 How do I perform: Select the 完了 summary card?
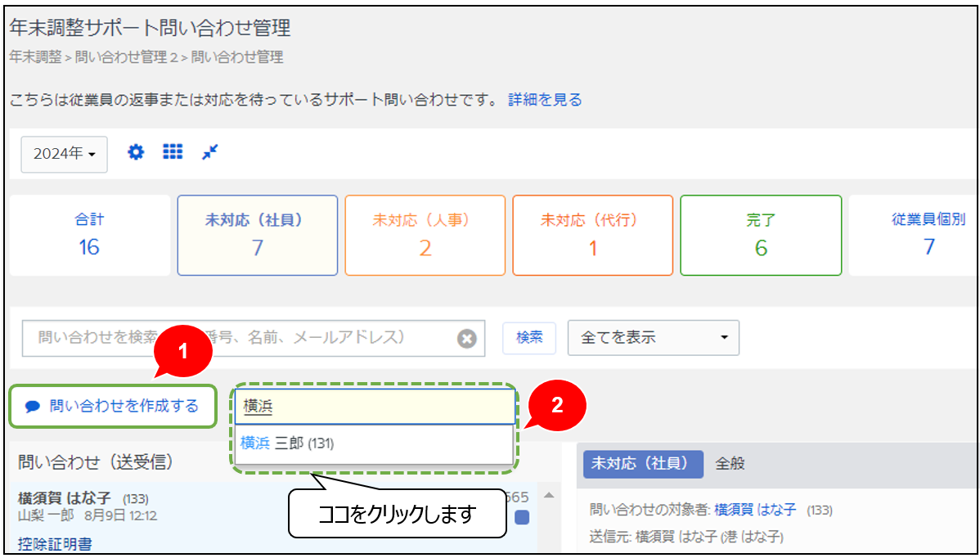pyautogui.click(x=760, y=235)
